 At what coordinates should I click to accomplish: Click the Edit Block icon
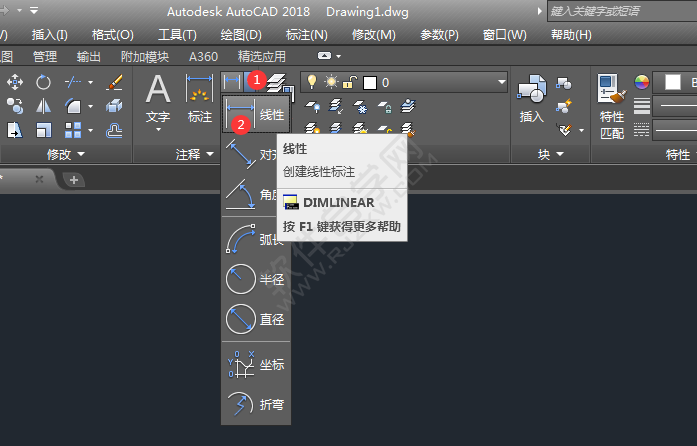pyautogui.click(x=564, y=107)
